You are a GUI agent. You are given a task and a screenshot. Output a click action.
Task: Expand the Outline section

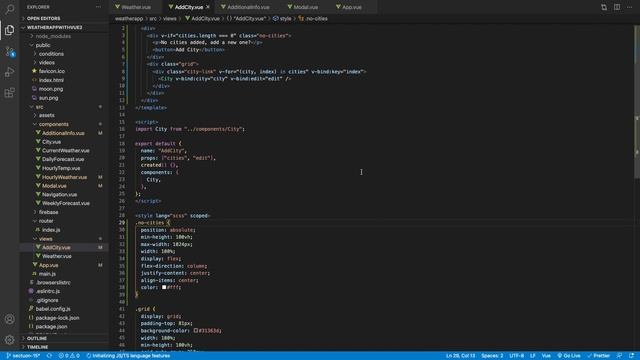37,338
